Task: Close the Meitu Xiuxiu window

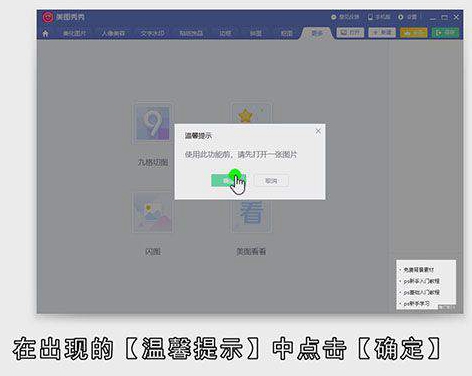Action: (456, 17)
